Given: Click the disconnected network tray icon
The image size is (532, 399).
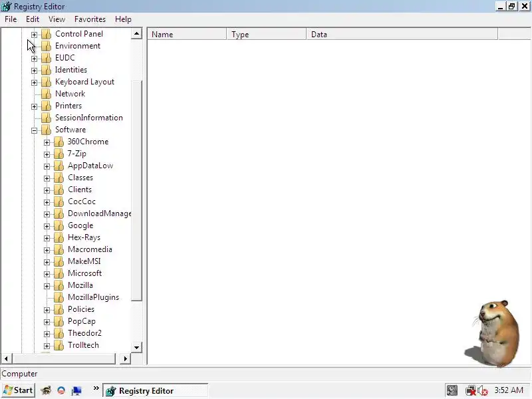Looking at the screenshot, I should point(471,391).
